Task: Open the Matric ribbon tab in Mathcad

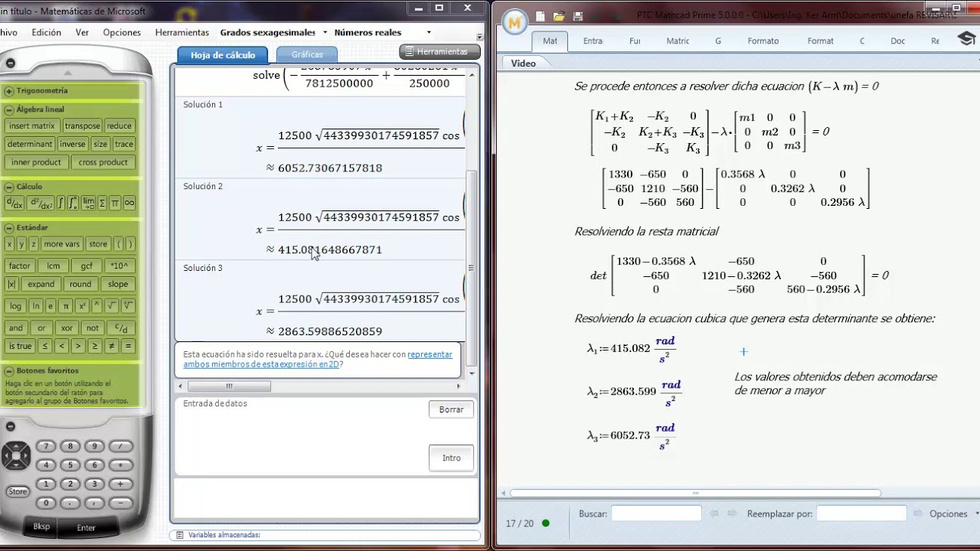Action: click(678, 41)
